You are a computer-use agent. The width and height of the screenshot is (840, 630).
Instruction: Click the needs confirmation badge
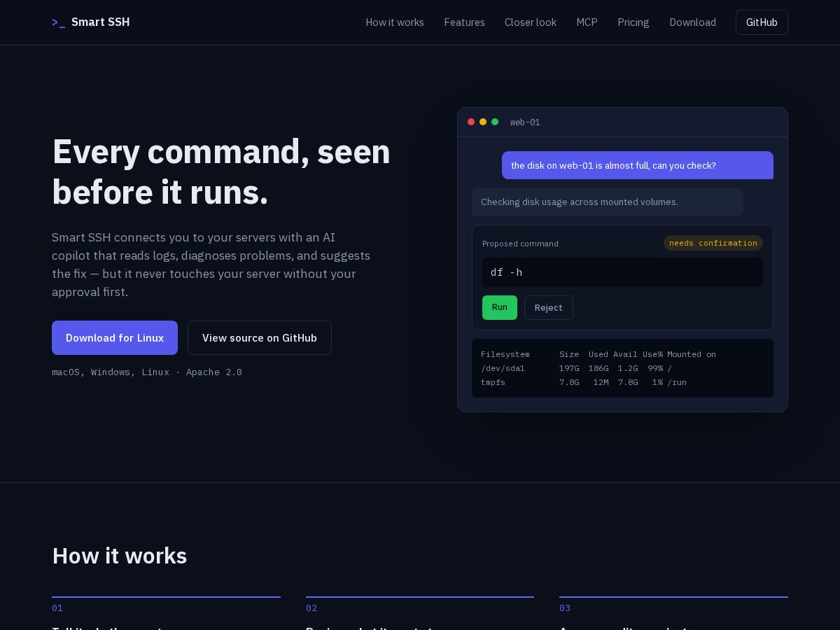point(713,243)
